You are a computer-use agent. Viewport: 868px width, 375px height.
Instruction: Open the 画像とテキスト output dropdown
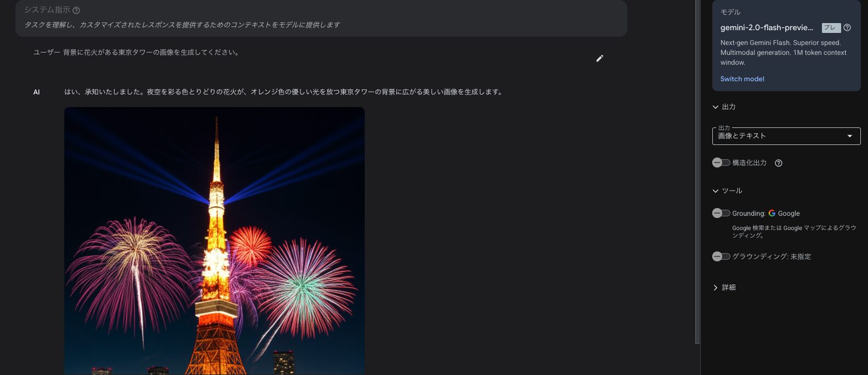point(786,136)
